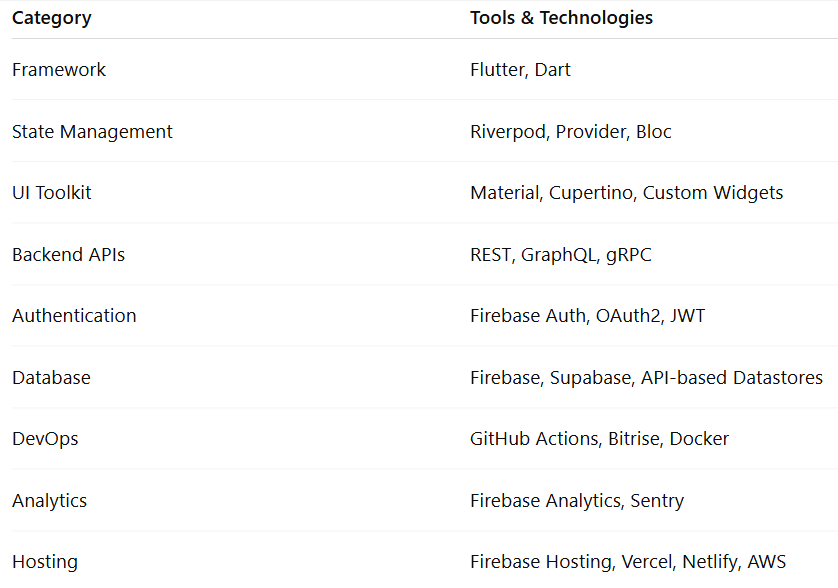The image size is (838, 588).
Task: Click the Firebase Auth, OAuth2, JWT cell
Action: click(587, 316)
